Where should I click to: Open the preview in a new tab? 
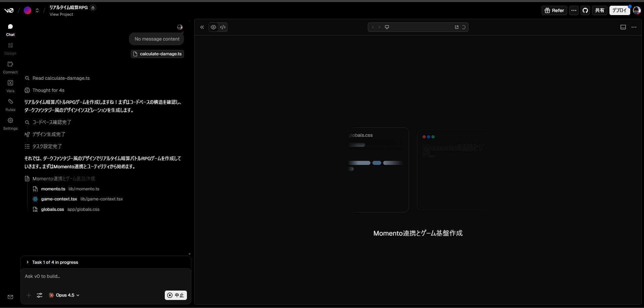pos(457,27)
